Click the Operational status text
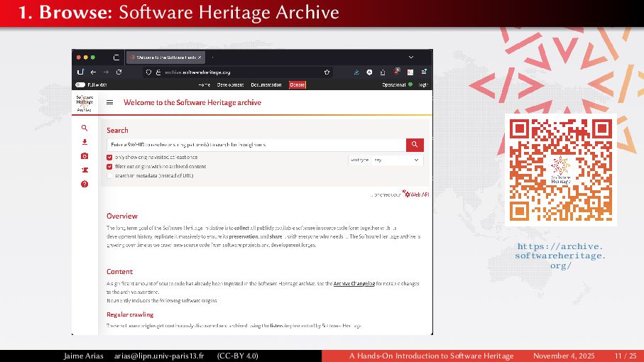The height and width of the screenshot is (362, 644). coord(394,84)
